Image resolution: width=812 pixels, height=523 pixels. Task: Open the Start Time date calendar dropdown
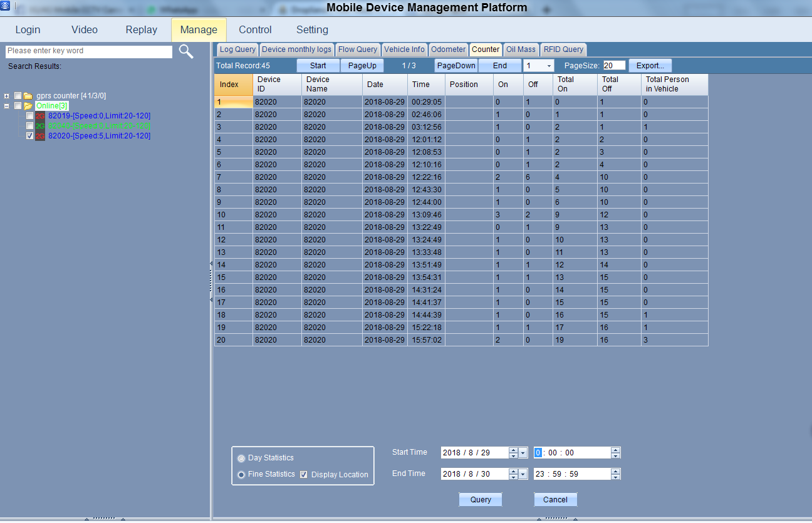coord(523,453)
